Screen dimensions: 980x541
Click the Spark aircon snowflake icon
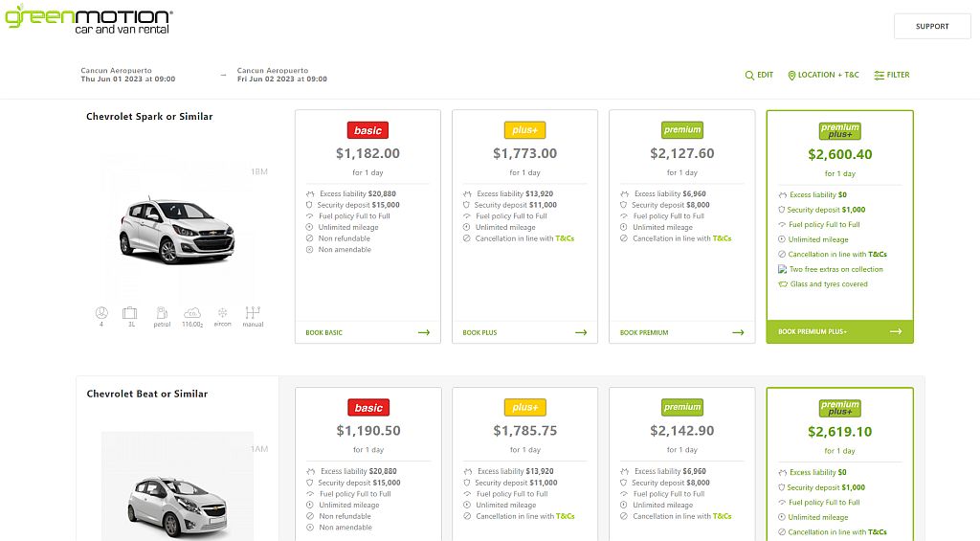pyautogui.click(x=222, y=313)
